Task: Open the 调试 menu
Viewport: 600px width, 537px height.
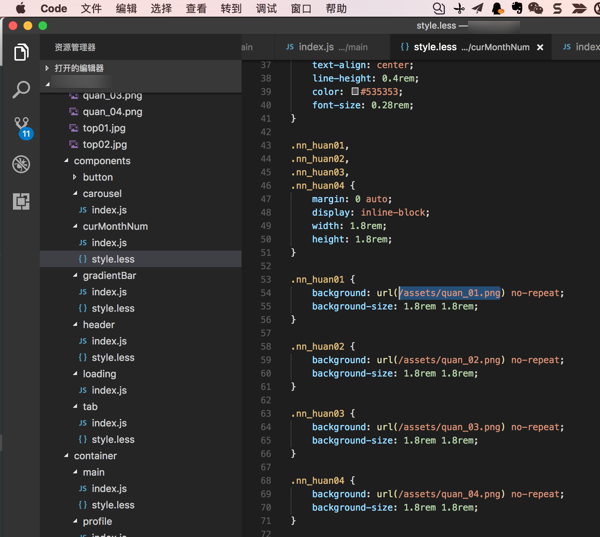Action: [266, 9]
